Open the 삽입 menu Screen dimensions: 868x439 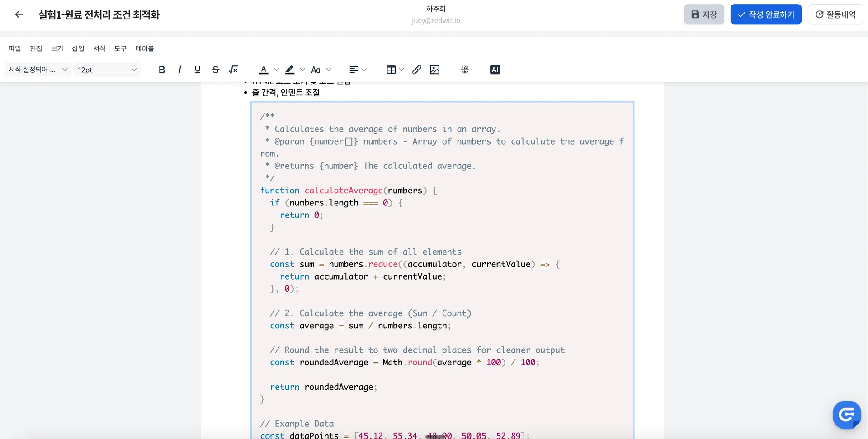click(x=78, y=48)
